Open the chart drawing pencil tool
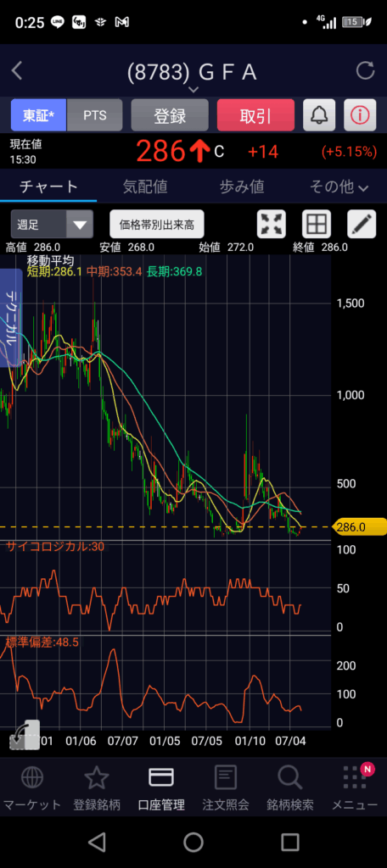 pos(362,224)
